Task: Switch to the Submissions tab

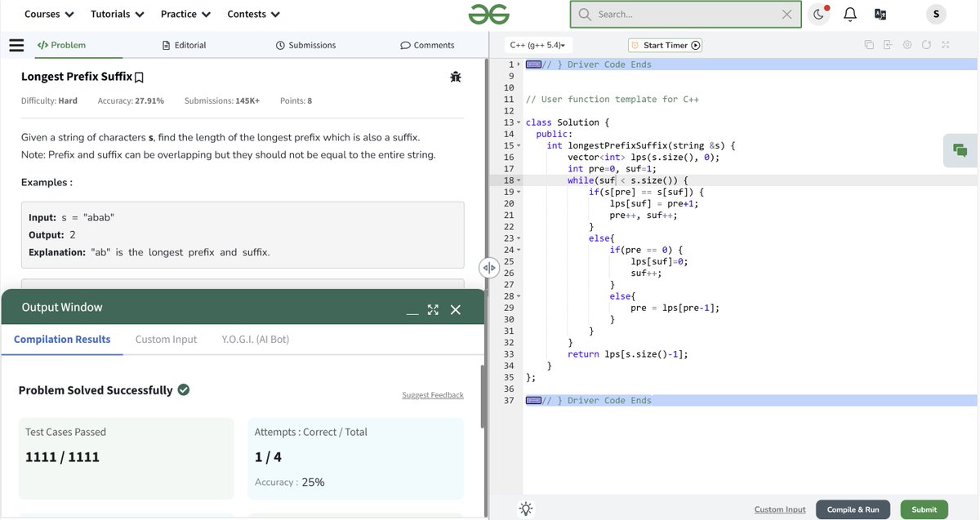Action: point(305,46)
